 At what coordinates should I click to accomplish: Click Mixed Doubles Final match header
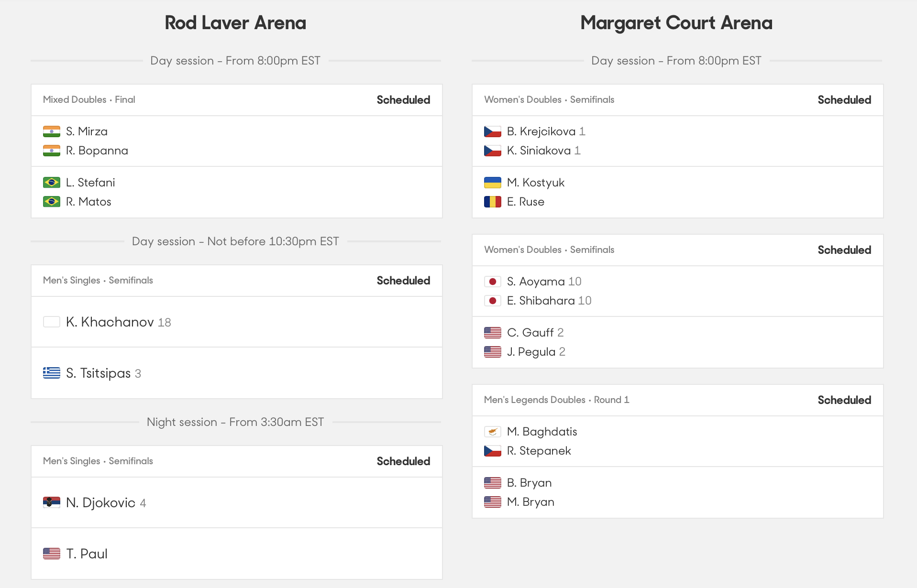point(237,100)
